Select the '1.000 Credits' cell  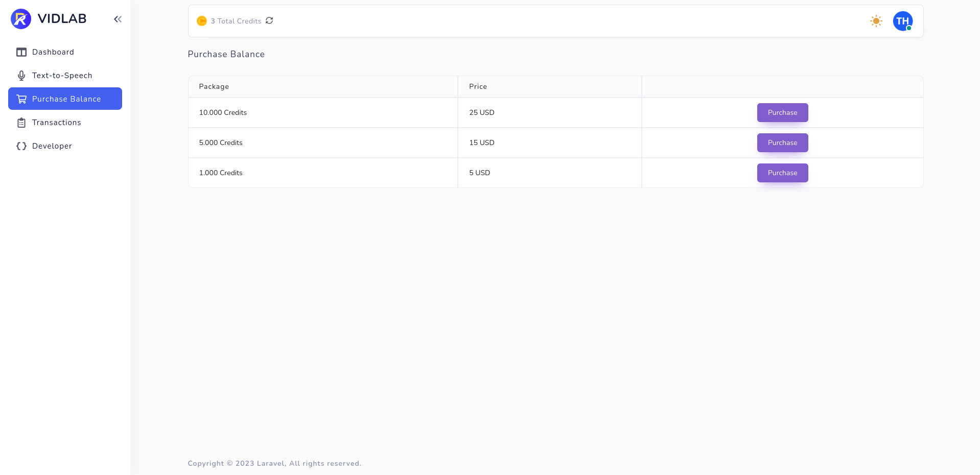(323, 173)
